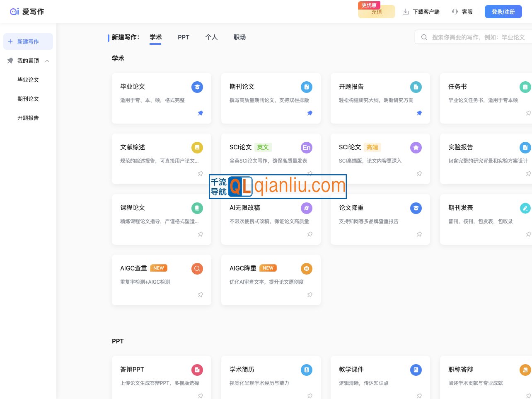Unpin 毕业论文 using its blue pin
Screen dimensions: 532x399
[x=201, y=113]
